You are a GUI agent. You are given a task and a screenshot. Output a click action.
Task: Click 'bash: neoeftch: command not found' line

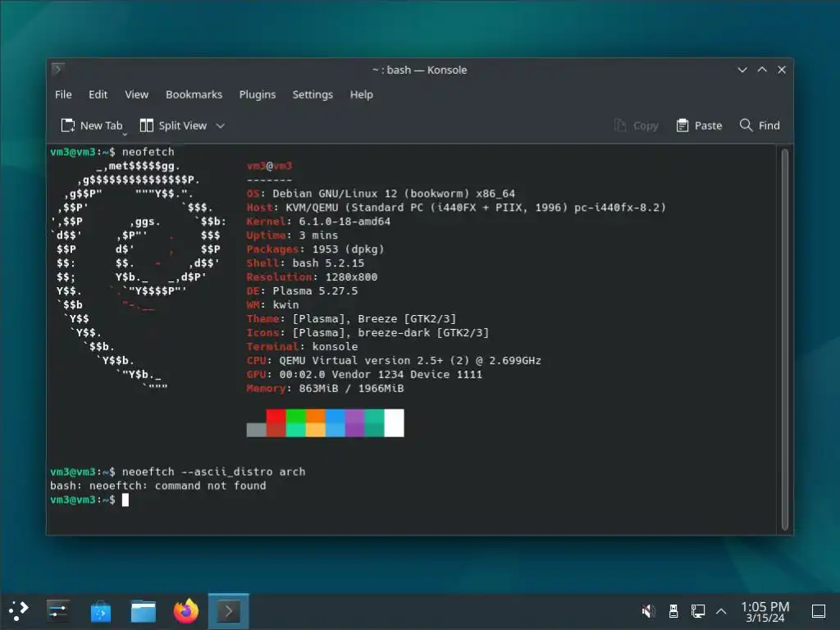tap(158, 486)
